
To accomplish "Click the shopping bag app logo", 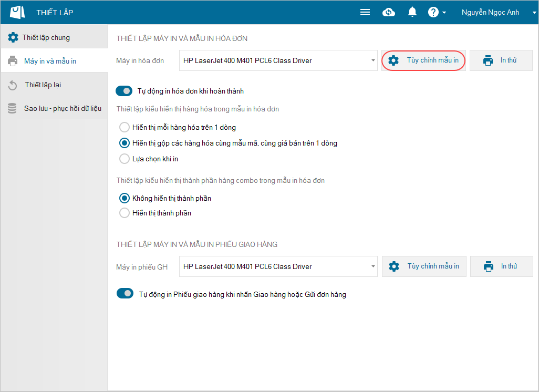I will (x=17, y=13).
